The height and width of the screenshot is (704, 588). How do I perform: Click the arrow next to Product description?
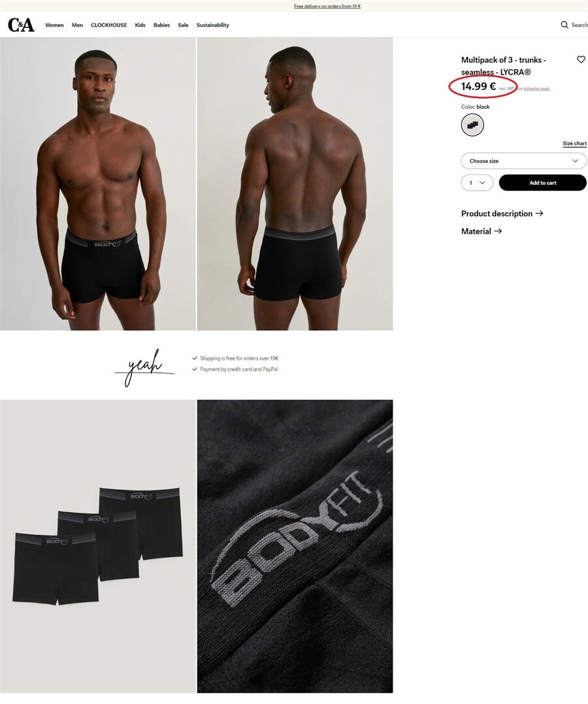coord(540,214)
